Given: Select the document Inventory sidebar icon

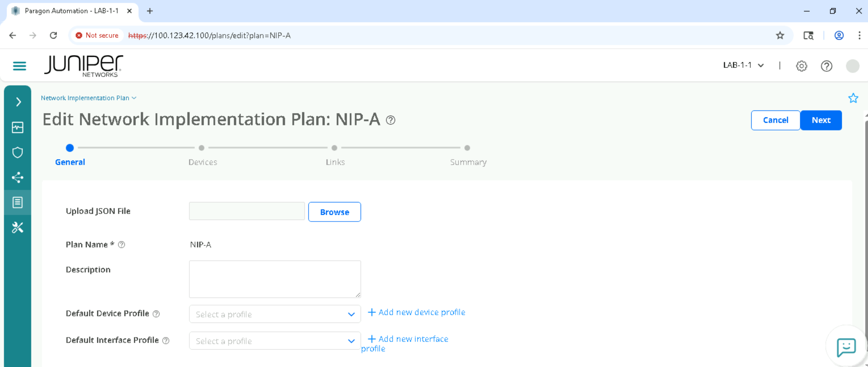Looking at the screenshot, I should pyautogui.click(x=18, y=202).
